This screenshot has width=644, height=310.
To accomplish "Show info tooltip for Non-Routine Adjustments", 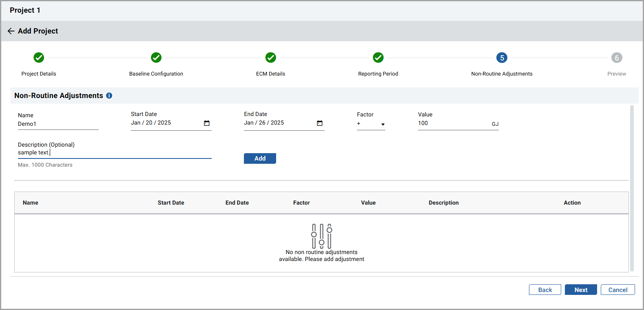I will coord(109,96).
